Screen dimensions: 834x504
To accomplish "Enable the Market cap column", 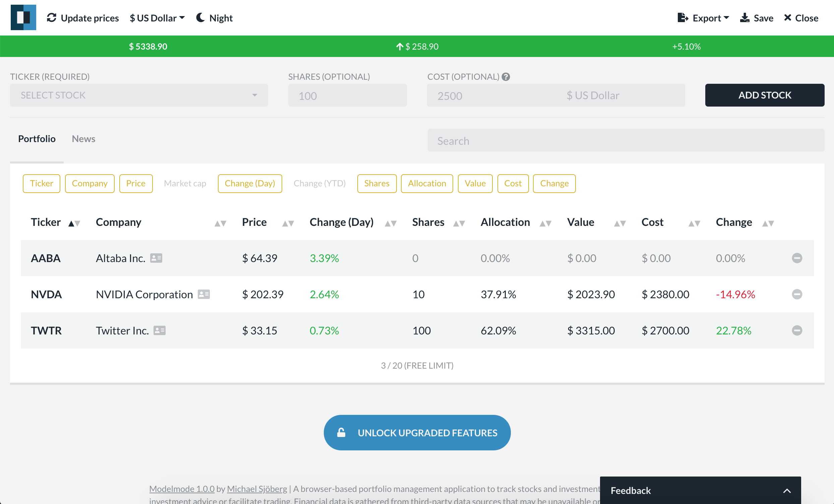I will coord(185,183).
